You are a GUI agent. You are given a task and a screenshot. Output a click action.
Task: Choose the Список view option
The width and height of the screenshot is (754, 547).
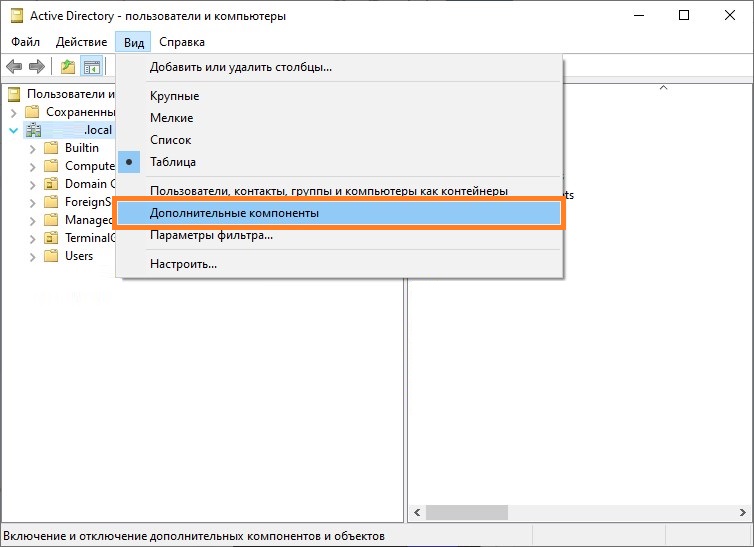tap(170, 140)
